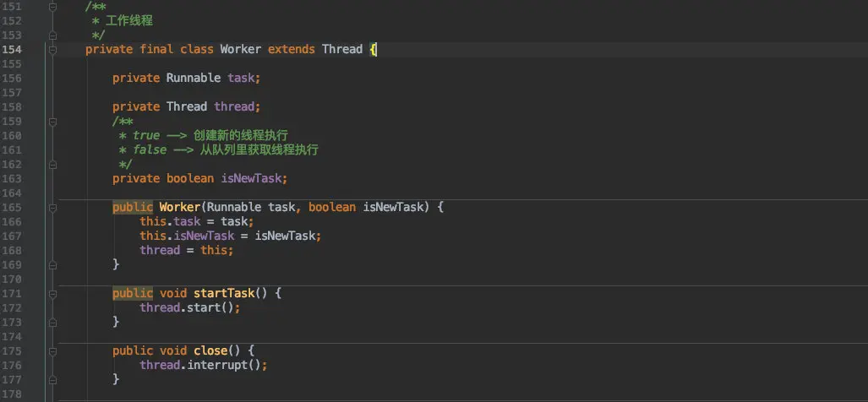Click the fold end marker at line 177
The height and width of the screenshot is (402, 868).
[52, 380]
